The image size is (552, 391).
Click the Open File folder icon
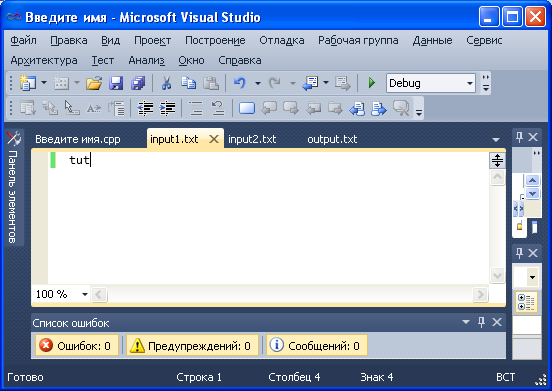pos(94,83)
